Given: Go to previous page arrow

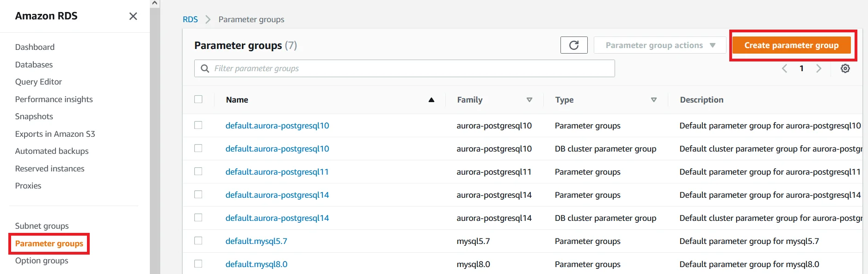Looking at the screenshot, I should click(785, 68).
